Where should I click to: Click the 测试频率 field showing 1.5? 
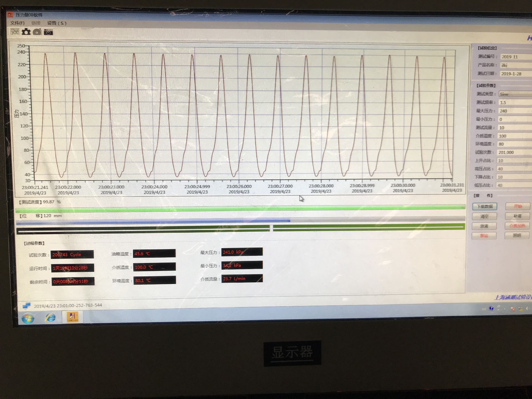coord(515,103)
